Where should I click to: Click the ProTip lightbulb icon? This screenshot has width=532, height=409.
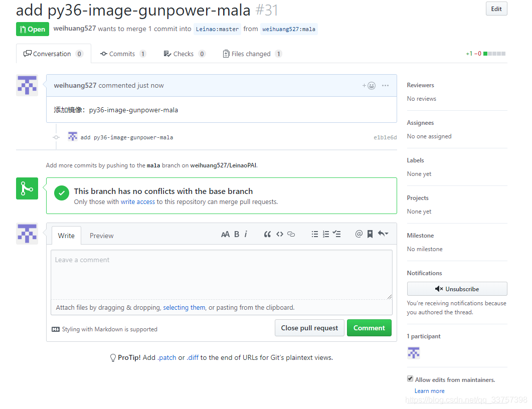tap(113, 358)
